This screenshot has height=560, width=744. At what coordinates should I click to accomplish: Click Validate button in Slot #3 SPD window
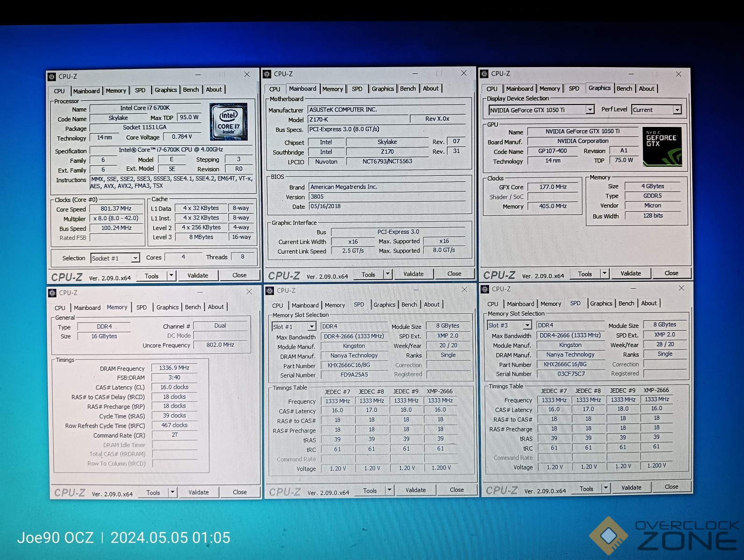coord(632,488)
